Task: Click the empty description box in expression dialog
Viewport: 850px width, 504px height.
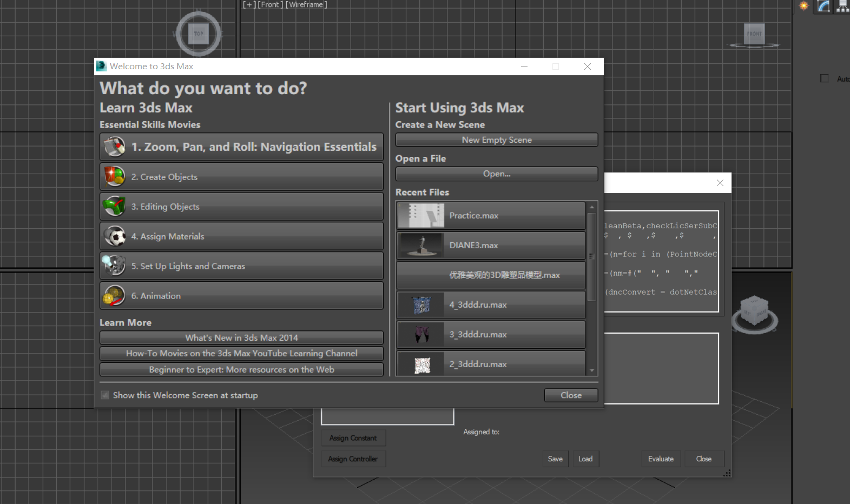Action: [x=661, y=368]
